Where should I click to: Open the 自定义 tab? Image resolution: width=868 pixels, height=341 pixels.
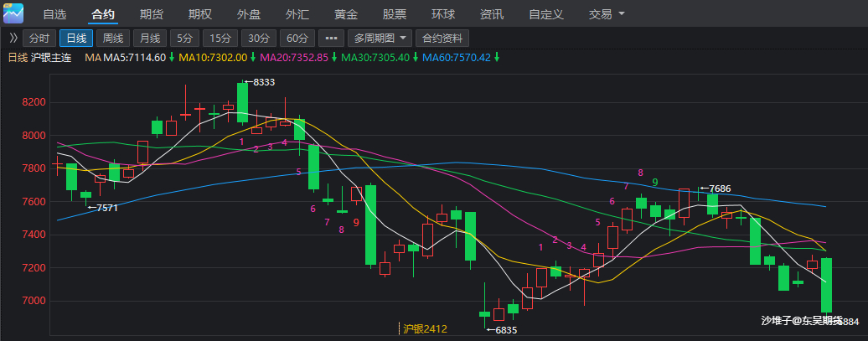pyautogui.click(x=546, y=14)
